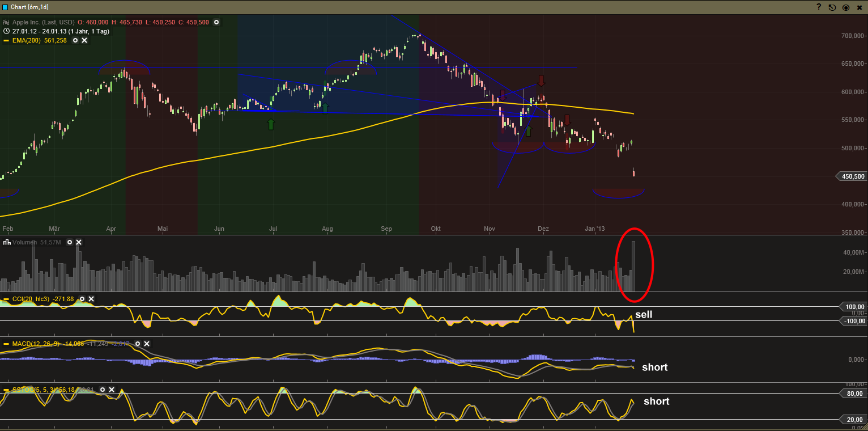Click the yellow CCI line color marker
Screen dimensions: 868x431
[6, 299]
